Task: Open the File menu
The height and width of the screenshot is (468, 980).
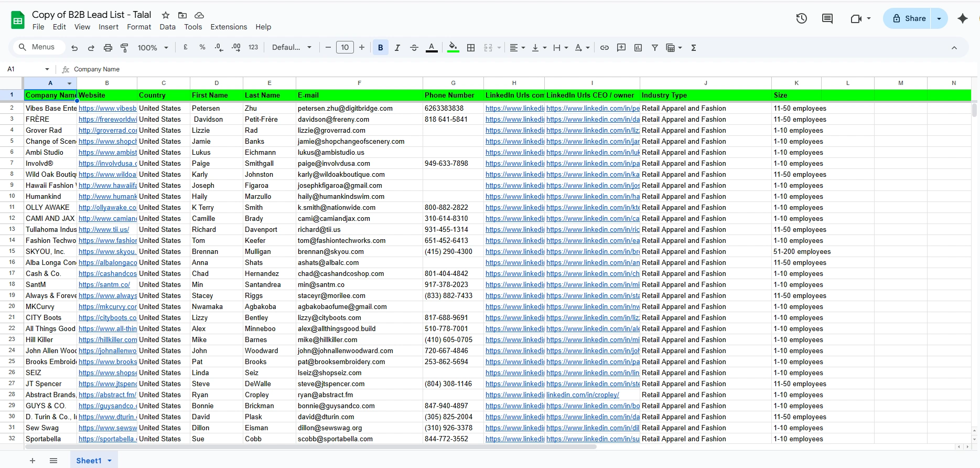Action: pos(38,27)
